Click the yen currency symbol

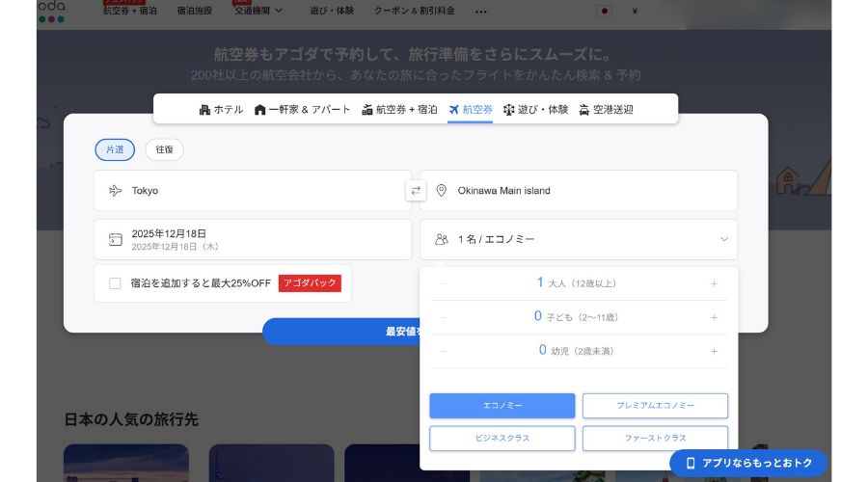tap(635, 12)
